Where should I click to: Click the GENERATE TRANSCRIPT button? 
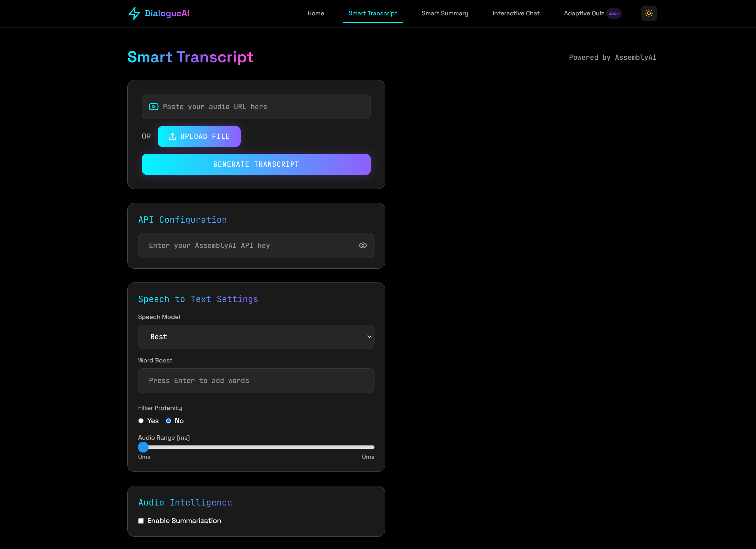click(256, 165)
